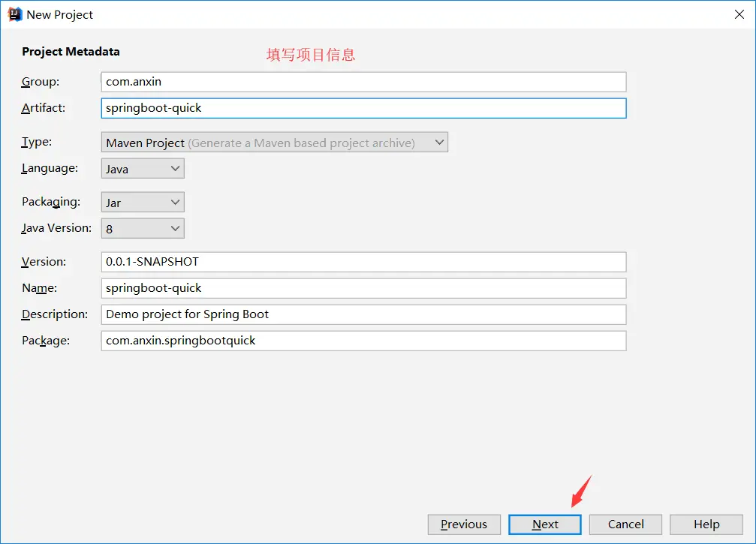This screenshot has height=544, width=756.
Task: Edit the Version field 0.0.1-SNAPSHOT
Action: pyautogui.click(x=363, y=262)
